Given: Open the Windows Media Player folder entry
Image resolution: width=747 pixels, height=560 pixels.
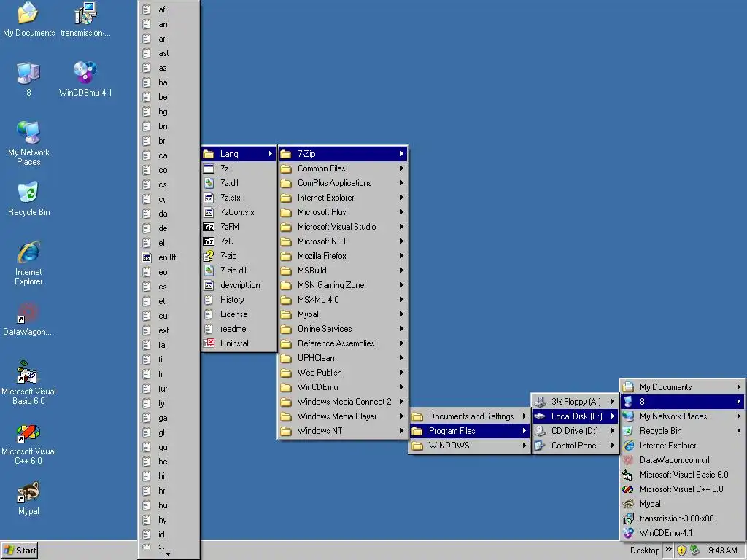Looking at the screenshot, I should (343, 416).
